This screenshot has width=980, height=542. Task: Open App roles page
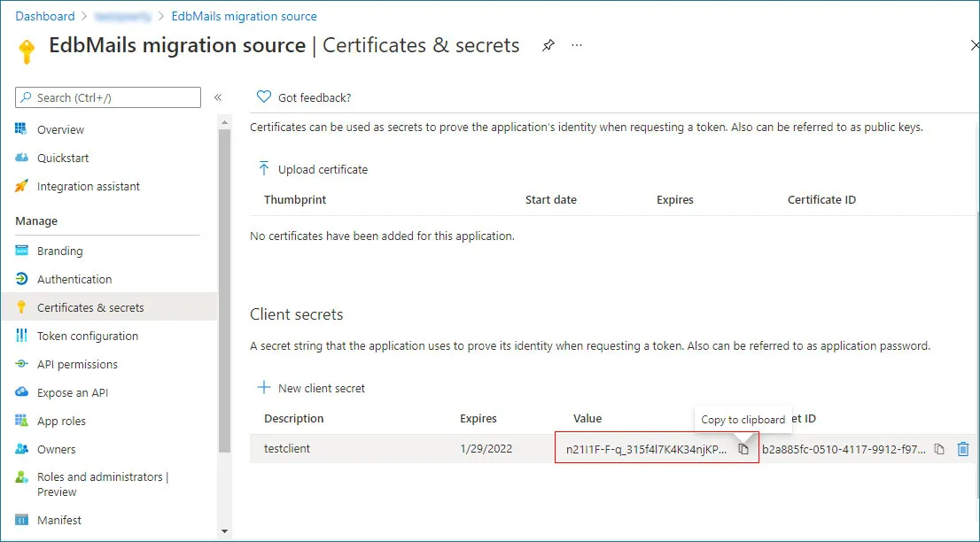pos(61,421)
